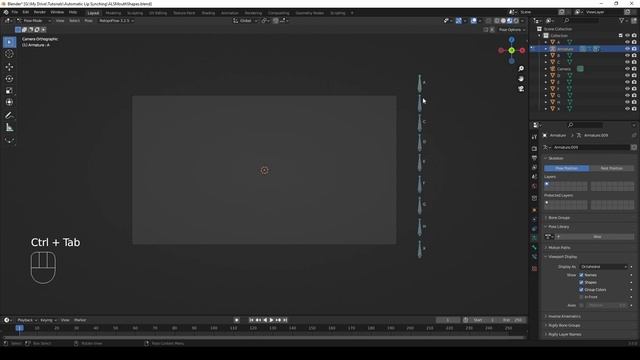Expand the Armature row in the outliner
This screenshot has width=640, height=360.
546,49
